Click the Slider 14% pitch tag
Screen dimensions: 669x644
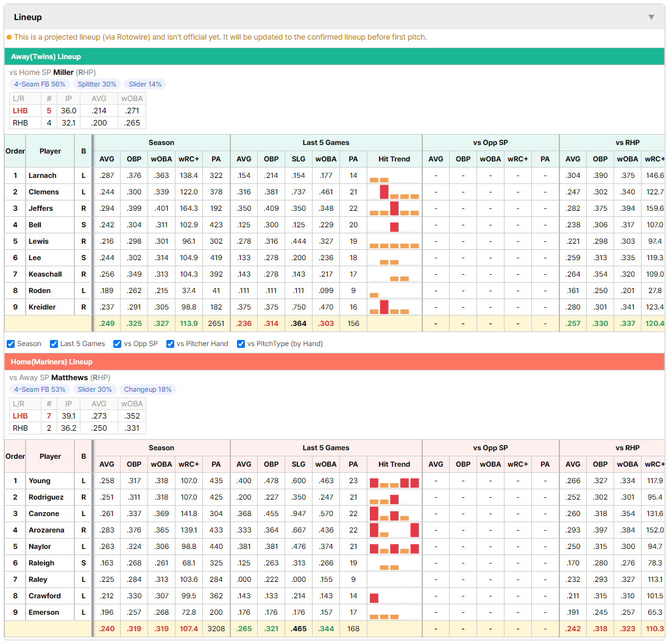click(145, 84)
